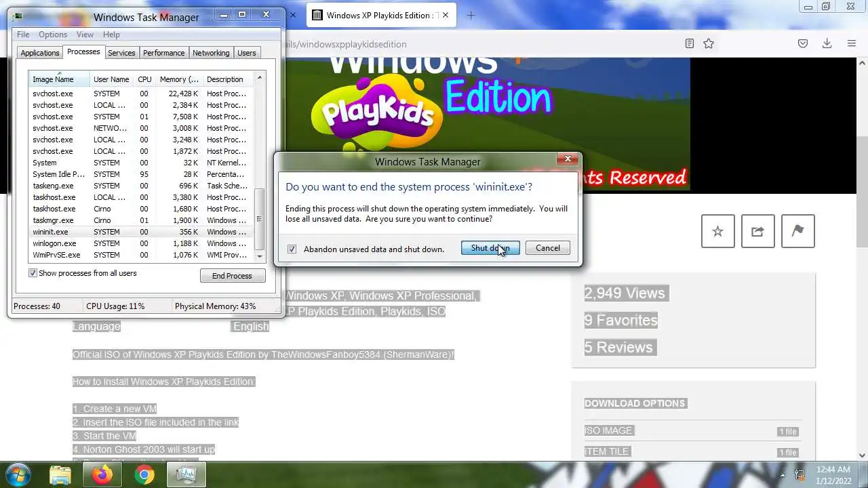
Task: Open Firefox reader view icon
Action: click(x=689, y=43)
